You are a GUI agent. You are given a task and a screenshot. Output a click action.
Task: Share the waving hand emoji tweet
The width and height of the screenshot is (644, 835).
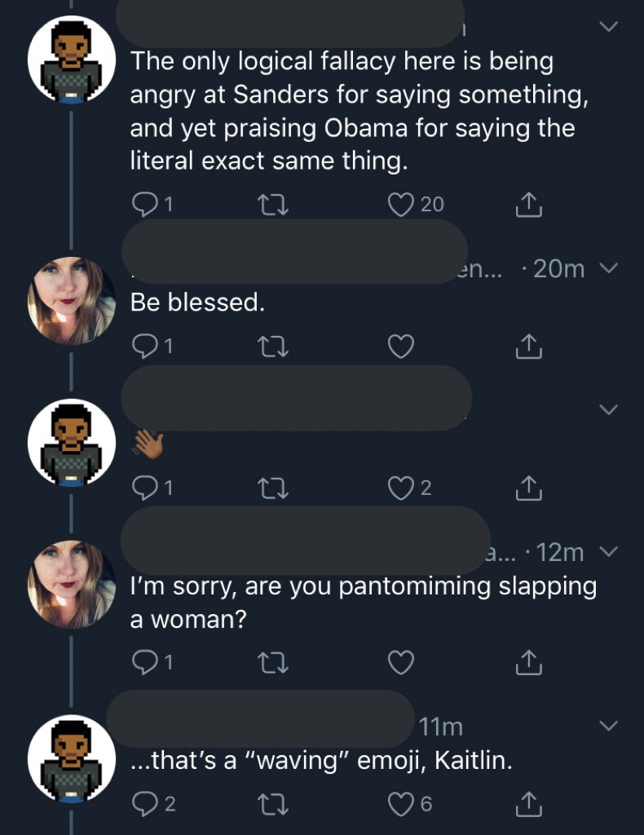pos(528,488)
